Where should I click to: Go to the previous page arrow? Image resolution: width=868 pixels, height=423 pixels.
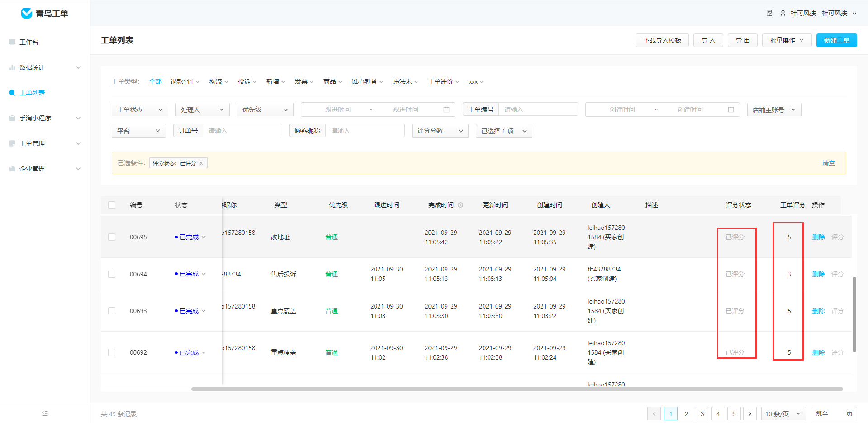point(654,413)
